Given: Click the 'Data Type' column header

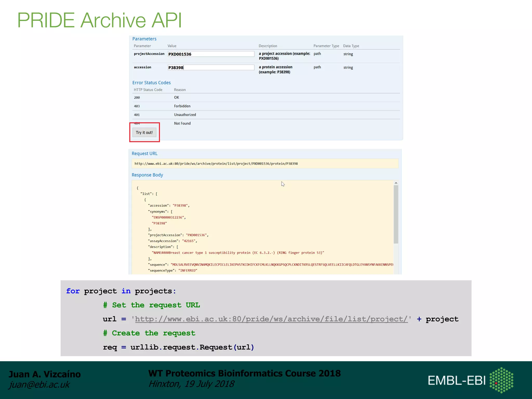Looking at the screenshot, I should tap(351, 46).
